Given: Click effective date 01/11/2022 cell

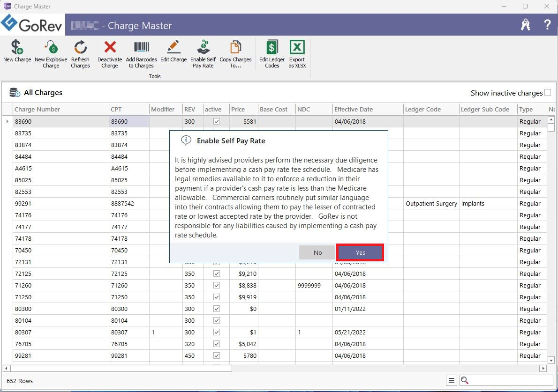Looking at the screenshot, I should tap(368, 309).
